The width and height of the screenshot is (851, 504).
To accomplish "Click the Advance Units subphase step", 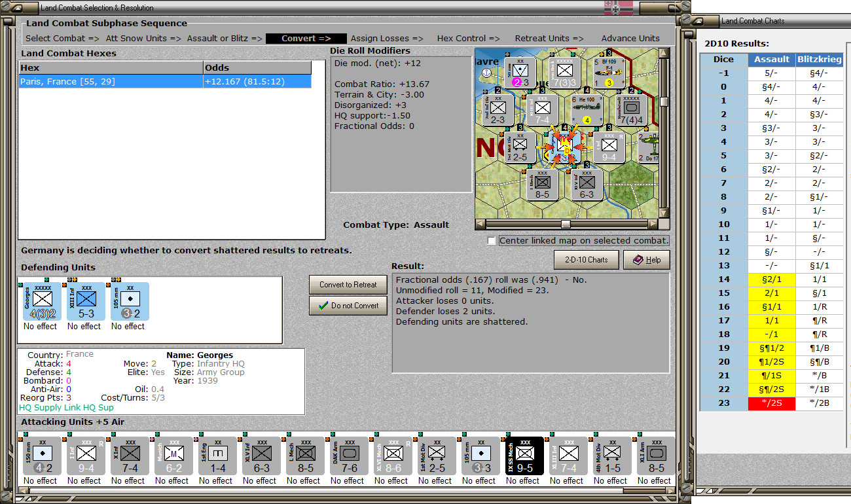I will click(630, 39).
